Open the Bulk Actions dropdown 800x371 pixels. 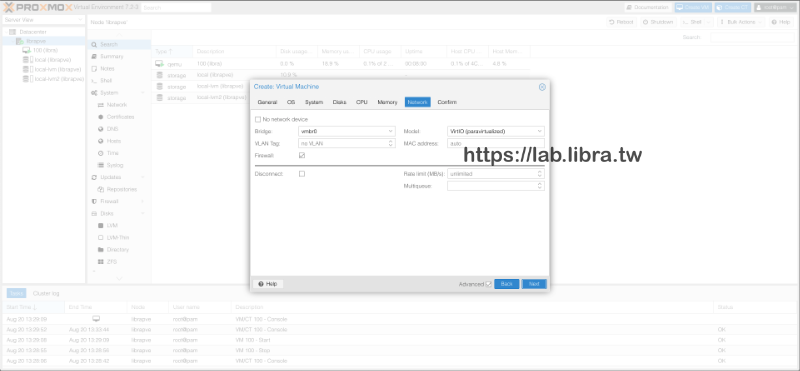click(x=741, y=22)
